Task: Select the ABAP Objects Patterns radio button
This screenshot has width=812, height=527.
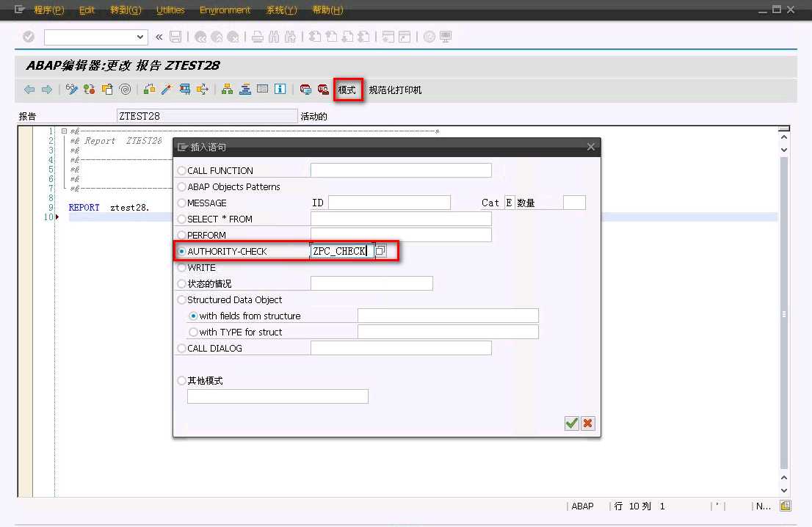Action: pos(182,187)
